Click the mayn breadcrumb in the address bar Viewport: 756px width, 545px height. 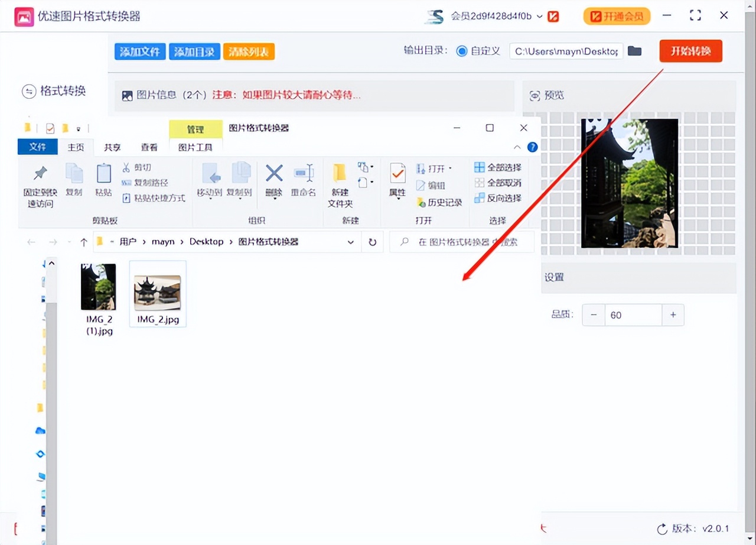162,242
